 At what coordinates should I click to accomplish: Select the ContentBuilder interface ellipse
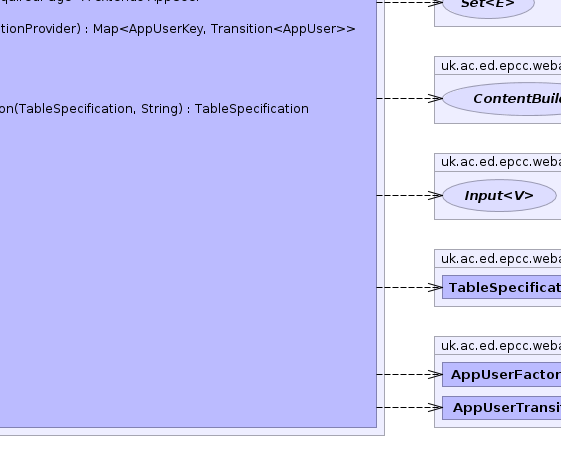coord(502,99)
